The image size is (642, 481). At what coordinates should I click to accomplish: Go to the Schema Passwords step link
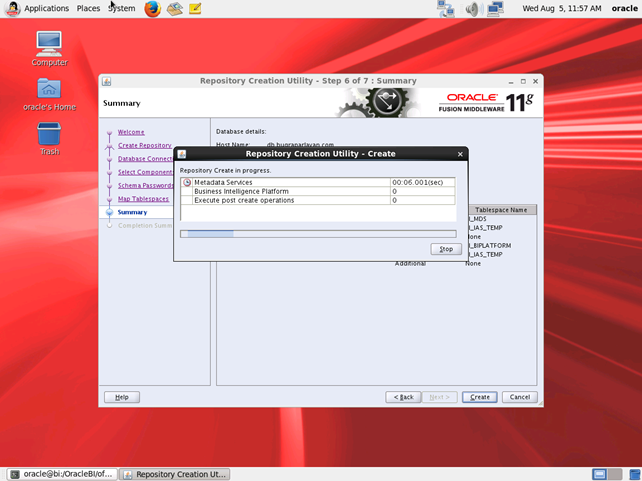[x=145, y=185]
